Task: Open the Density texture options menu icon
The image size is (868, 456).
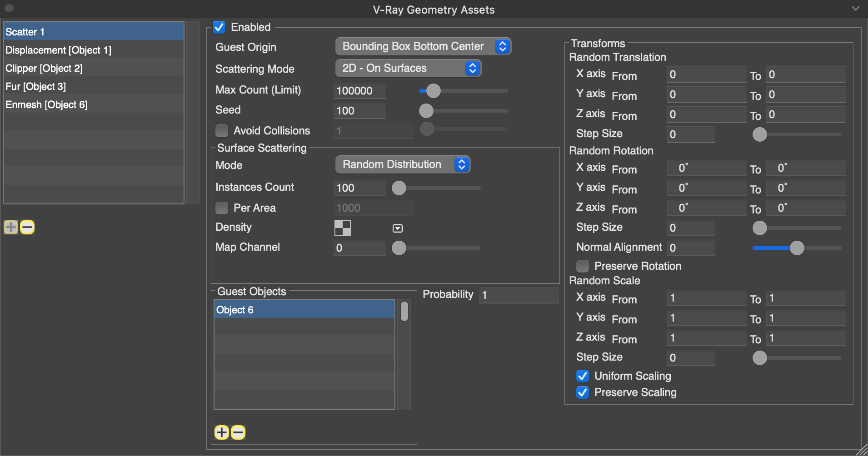Action: [398, 228]
